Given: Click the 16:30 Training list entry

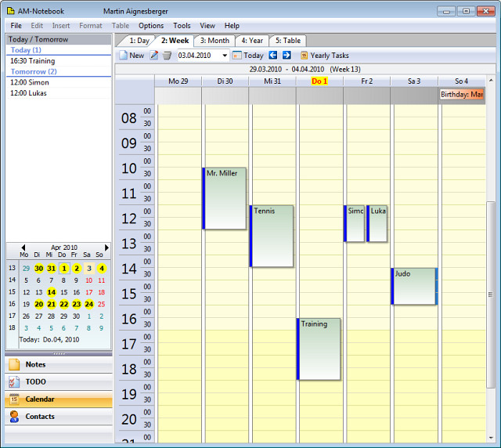Looking at the screenshot, I should click(59, 61).
